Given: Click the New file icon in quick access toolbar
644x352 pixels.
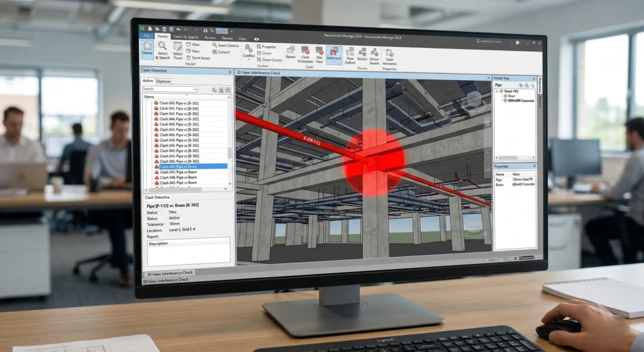Looking at the screenshot, I should point(150,29).
